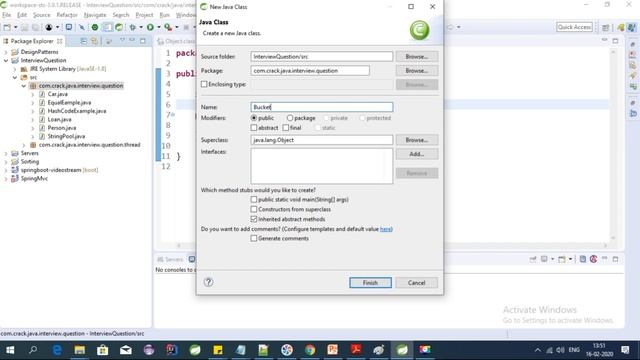640x360 pixels.
Task: Uncheck Inherited abstract methods checkbox
Action: click(254, 219)
